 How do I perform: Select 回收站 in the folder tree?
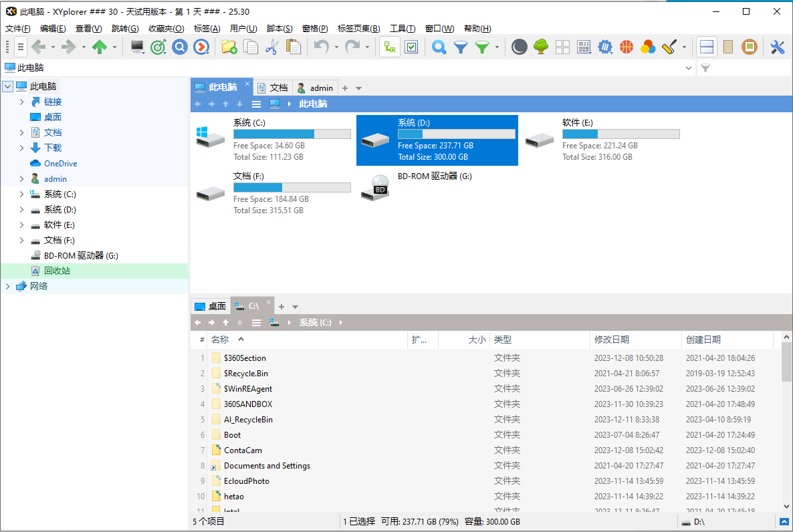[x=57, y=271]
